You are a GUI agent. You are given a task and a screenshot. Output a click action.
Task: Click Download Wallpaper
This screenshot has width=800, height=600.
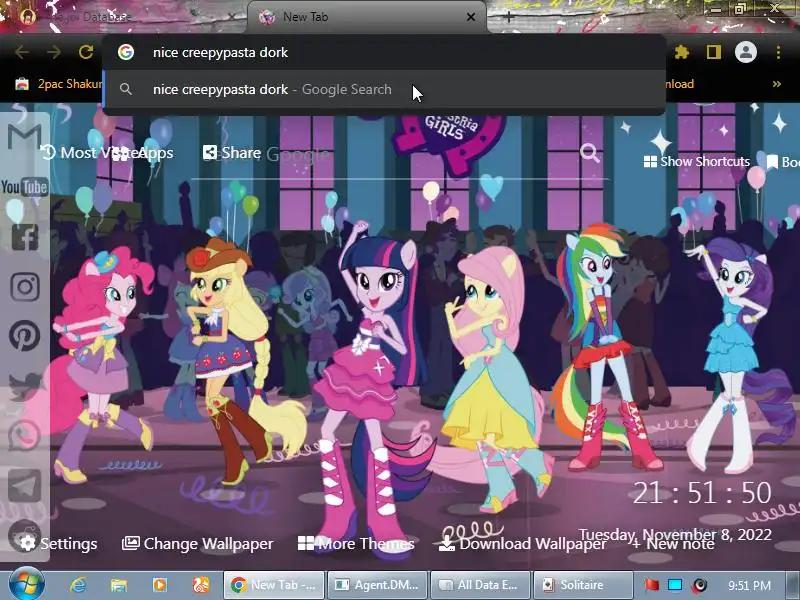(522, 543)
